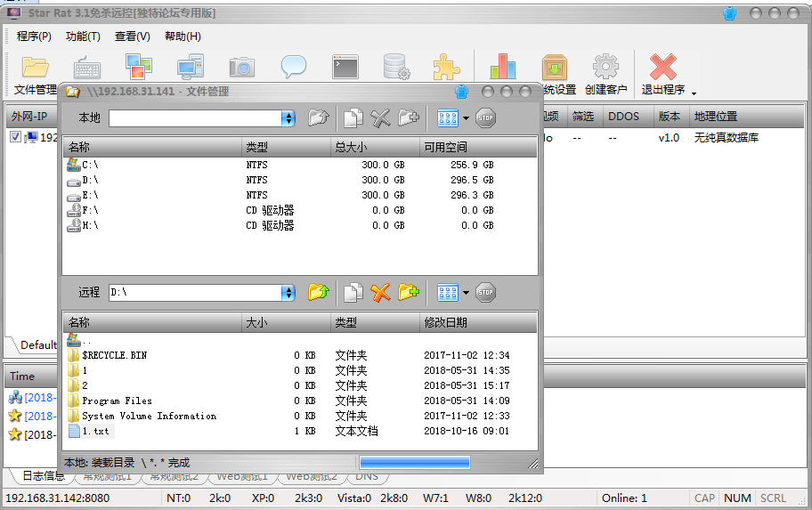Select local drive E:\
Image resolution: width=812 pixels, height=510 pixels.
coord(82,195)
